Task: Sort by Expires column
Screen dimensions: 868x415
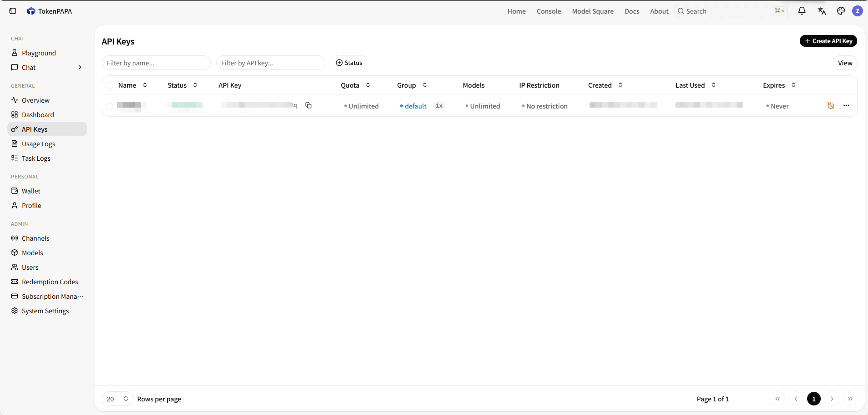Action: tap(779, 85)
